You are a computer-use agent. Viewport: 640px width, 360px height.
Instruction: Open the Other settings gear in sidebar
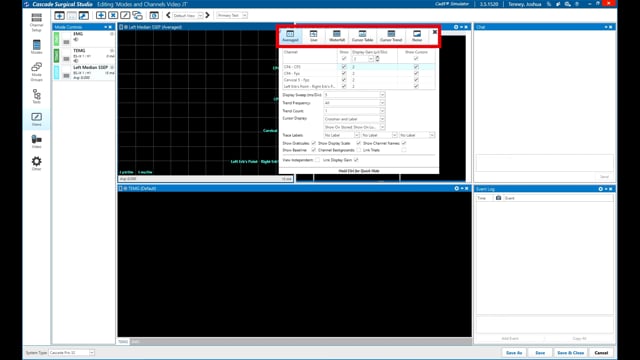pyautogui.click(x=36, y=163)
